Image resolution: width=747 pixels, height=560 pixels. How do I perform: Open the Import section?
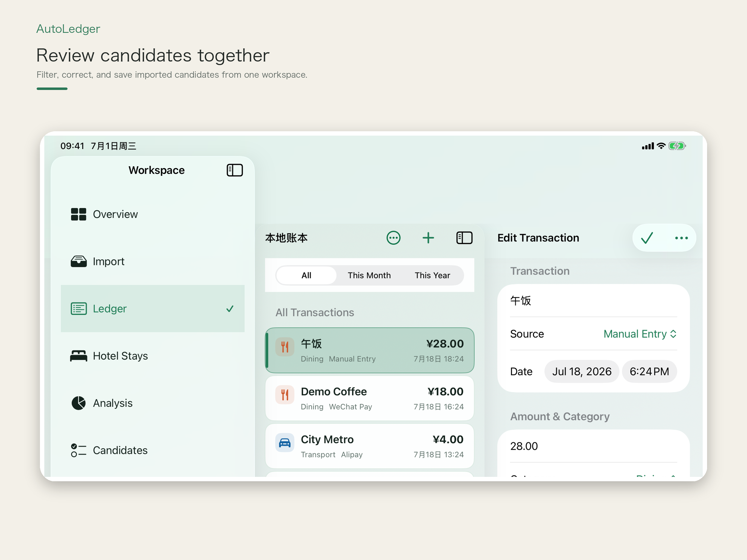(153, 261)
